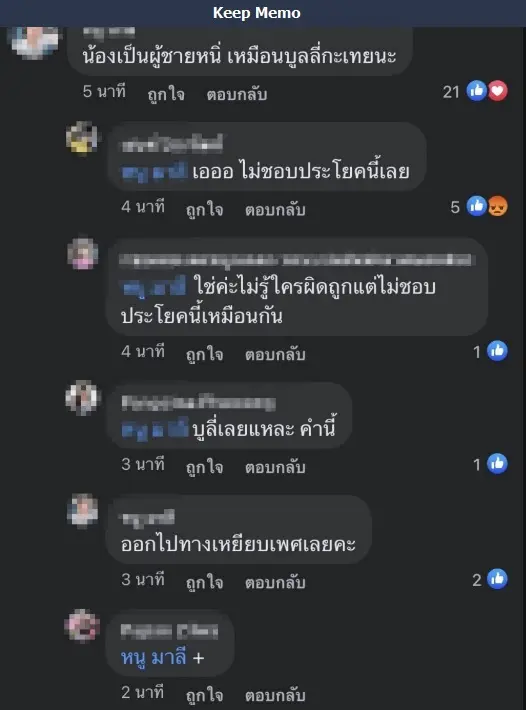Click the like icon beside count 5
The width and height of the screenshot is (526, 710).
477,206
